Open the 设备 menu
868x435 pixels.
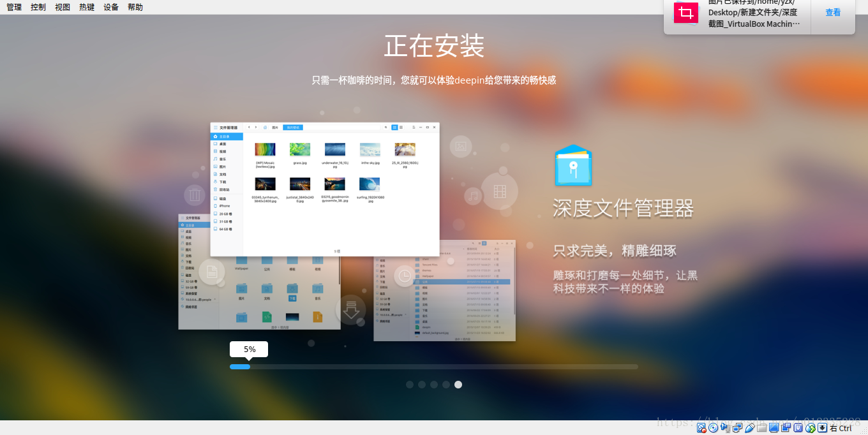tap(111, 7)
